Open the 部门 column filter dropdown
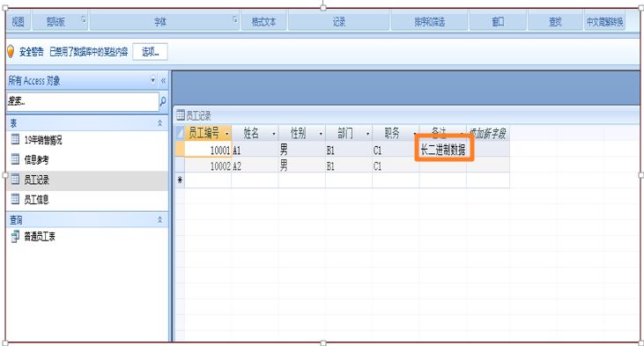This screenshot has height=346, width=644. click(367, 134)
